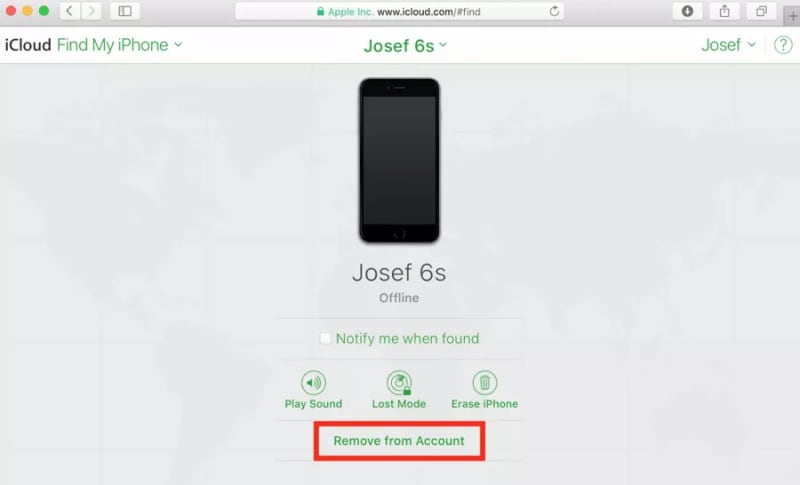
Task: Toggle the Safari sidebar icon
Action: point(125,11)
